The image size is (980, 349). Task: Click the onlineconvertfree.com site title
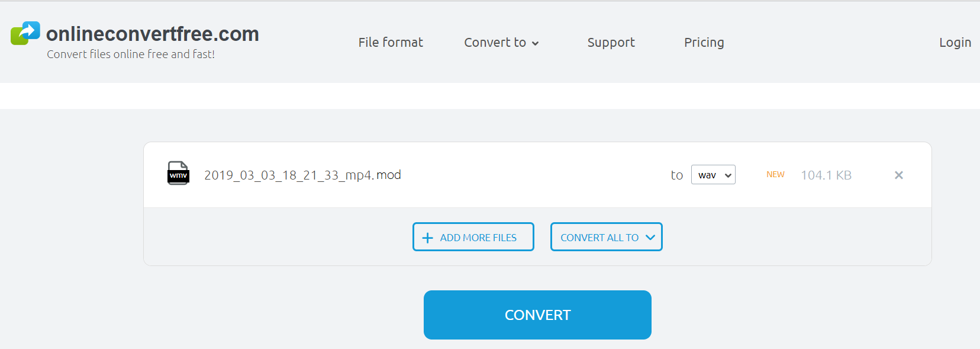(x=153, y=34)
